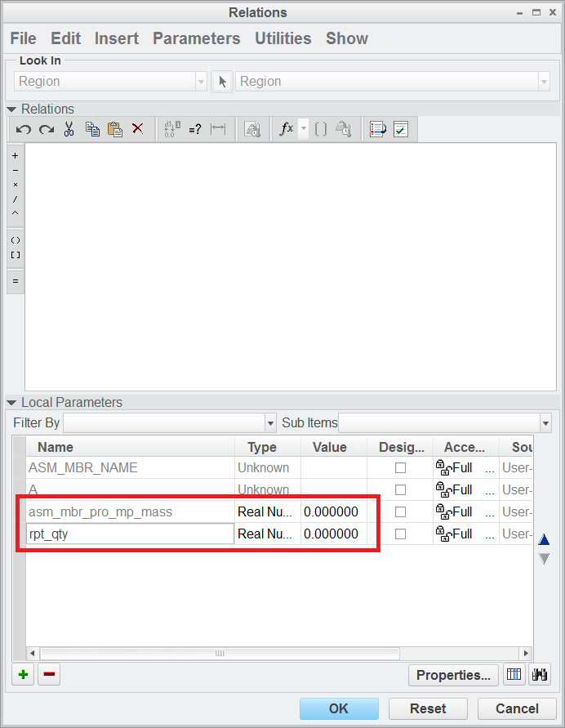This screenshot has height=728, width=565.
Task: Copy selected relation text
Action: 92,129
